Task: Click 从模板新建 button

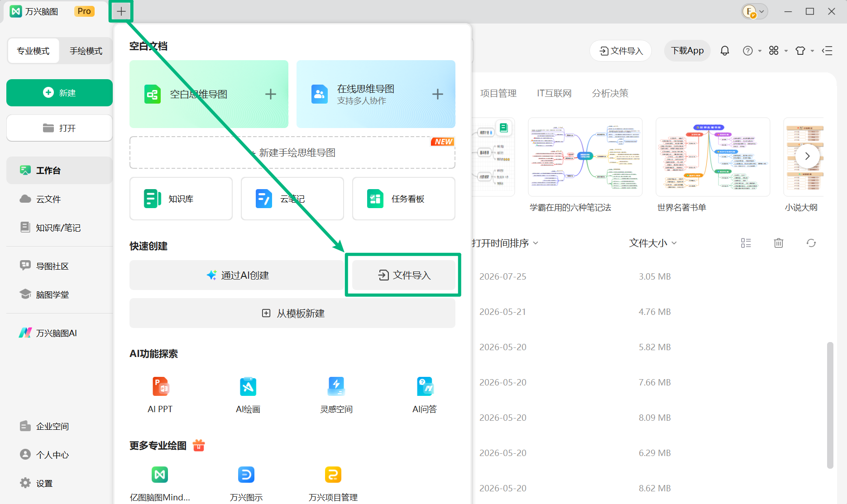Action: click(x=292, y=313)
